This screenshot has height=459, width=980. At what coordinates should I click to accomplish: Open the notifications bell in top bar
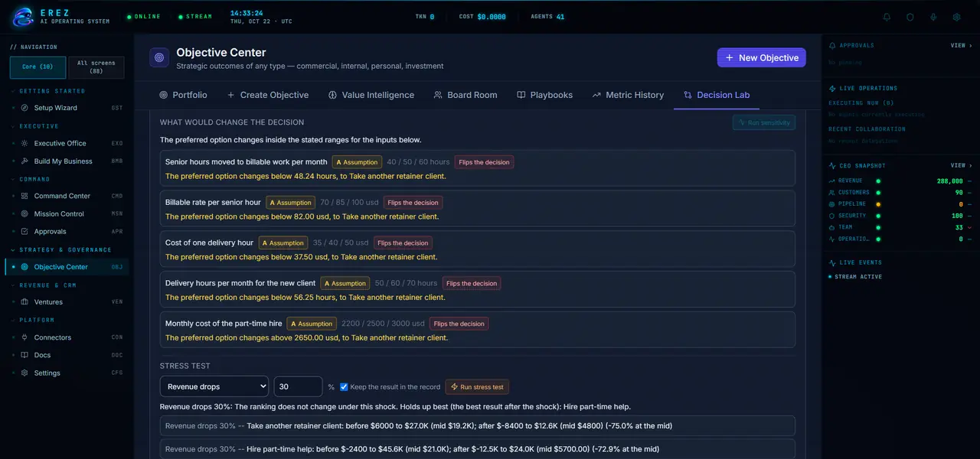pyautogui.click(x=887, y=17)
